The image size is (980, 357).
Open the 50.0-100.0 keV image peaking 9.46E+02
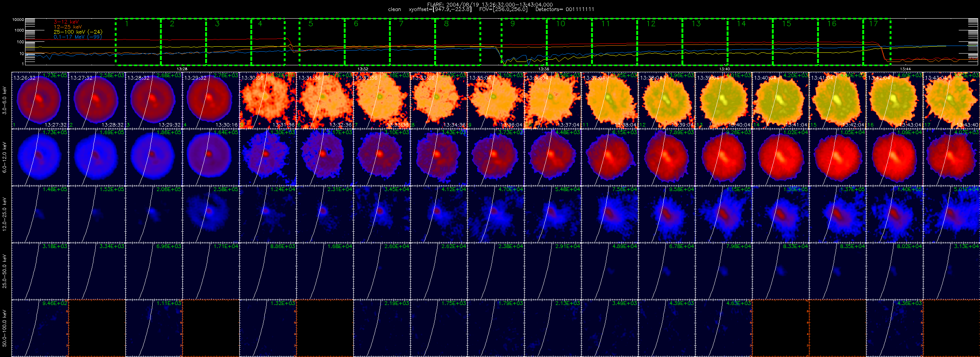click(40, 328)
